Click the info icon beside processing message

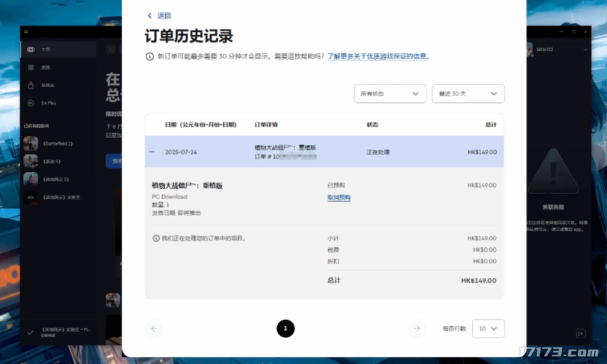pyautogui.click(x=156, y=238)
